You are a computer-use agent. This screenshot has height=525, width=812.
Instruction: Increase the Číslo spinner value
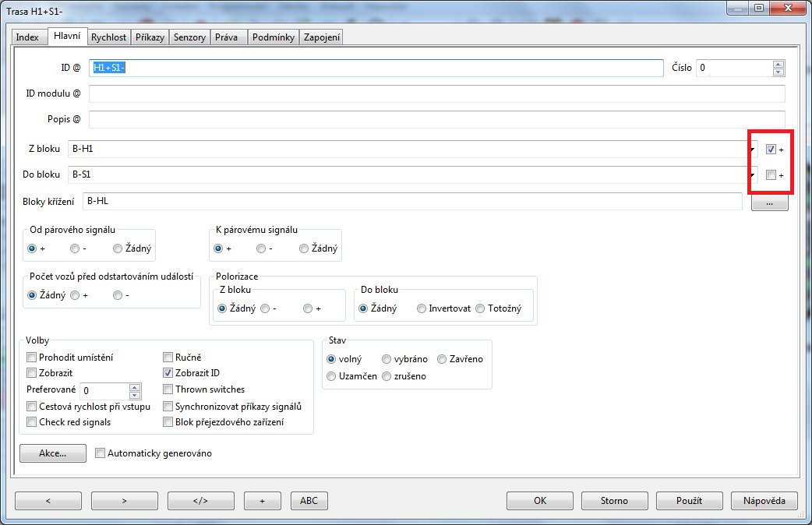click(x=778, y=65)
